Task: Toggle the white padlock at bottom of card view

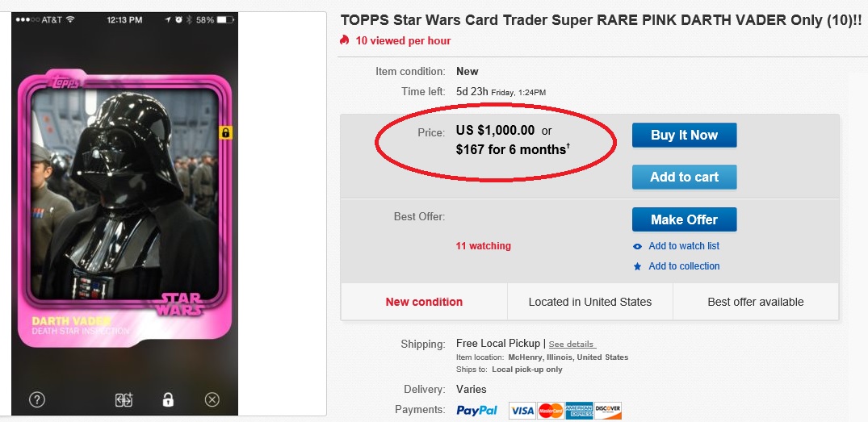Action: click(167, 399)
